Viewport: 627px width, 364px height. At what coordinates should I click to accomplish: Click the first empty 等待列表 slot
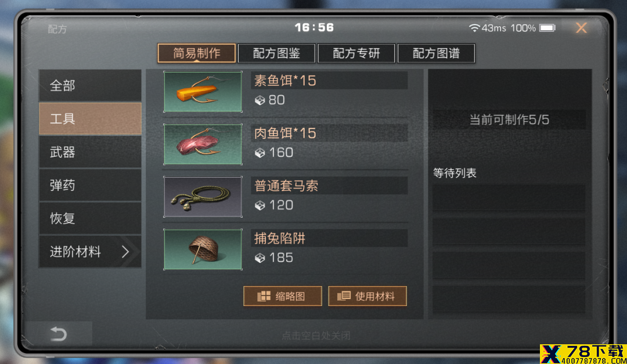click(509, 197)
